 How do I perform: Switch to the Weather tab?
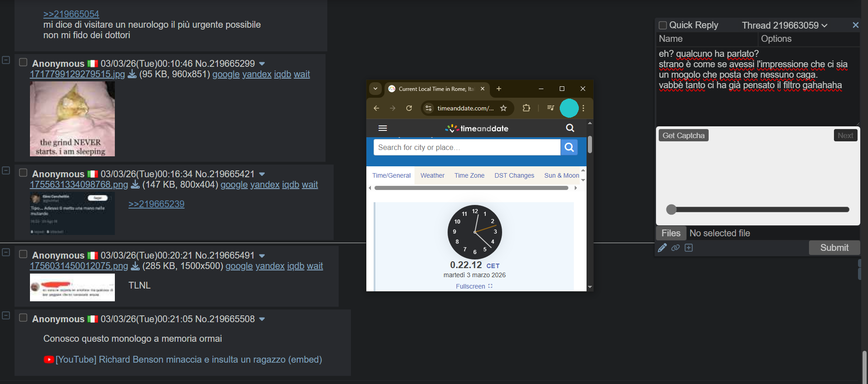432,175
